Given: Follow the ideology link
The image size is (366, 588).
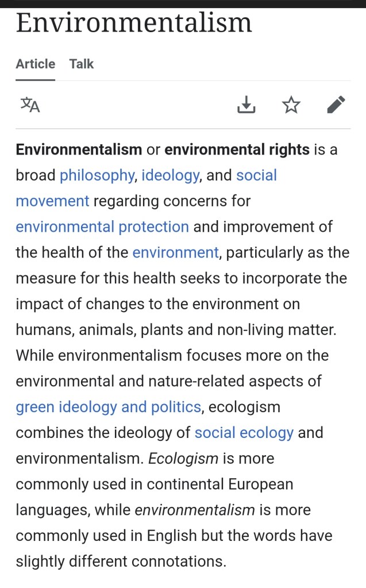Looking at the screenshot, I should (170, 175).
